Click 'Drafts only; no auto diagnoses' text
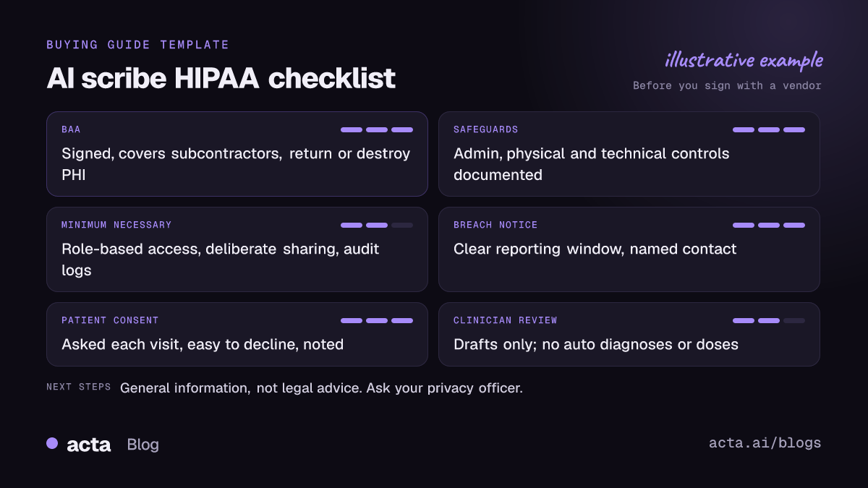The height and width of the screenshot is (488, 868). point(596,345)
